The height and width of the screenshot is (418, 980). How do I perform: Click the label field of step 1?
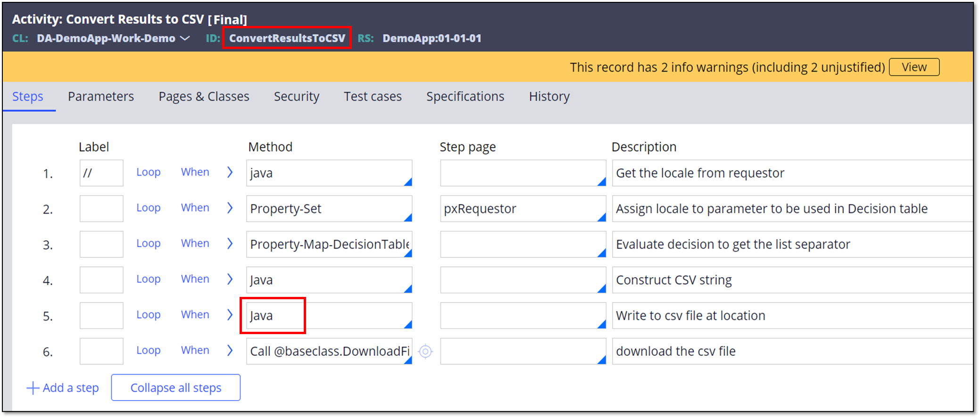[101, 173]
